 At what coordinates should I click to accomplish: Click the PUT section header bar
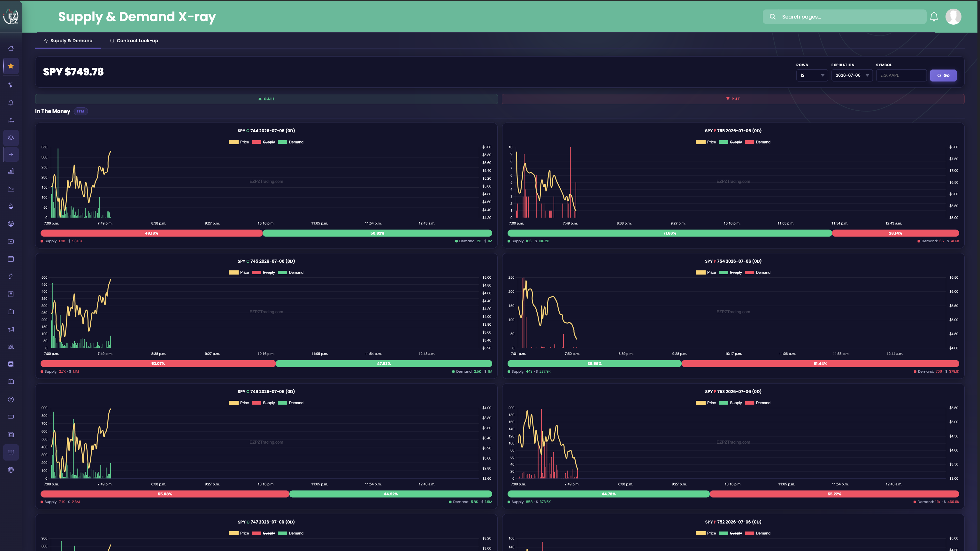pyautogui.click(x=733, y=99)
